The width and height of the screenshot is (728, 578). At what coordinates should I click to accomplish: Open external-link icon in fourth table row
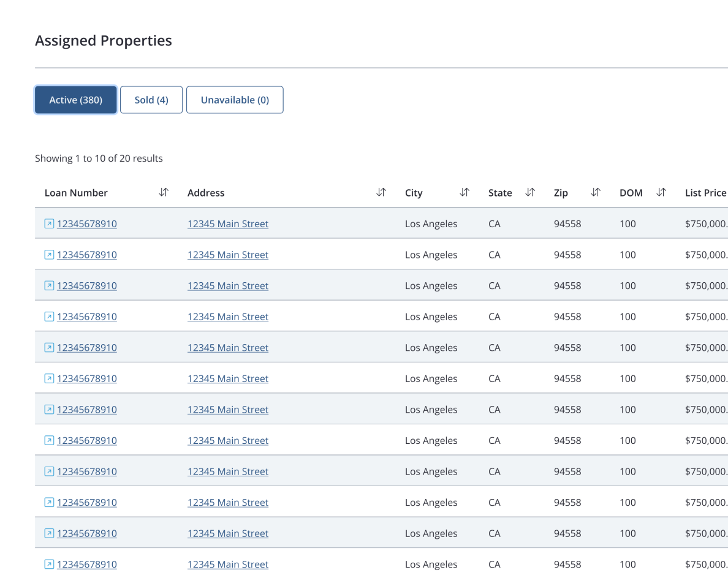[x=49, y=317]
